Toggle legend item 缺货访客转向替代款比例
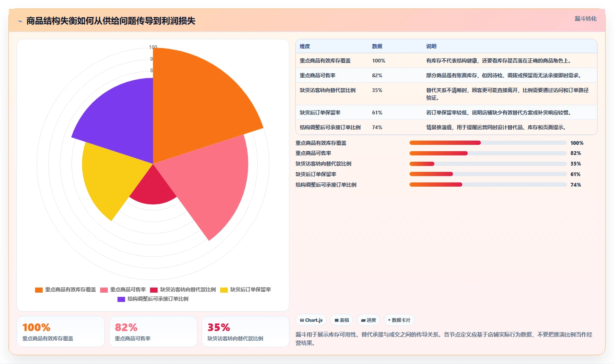 point(183,290)
